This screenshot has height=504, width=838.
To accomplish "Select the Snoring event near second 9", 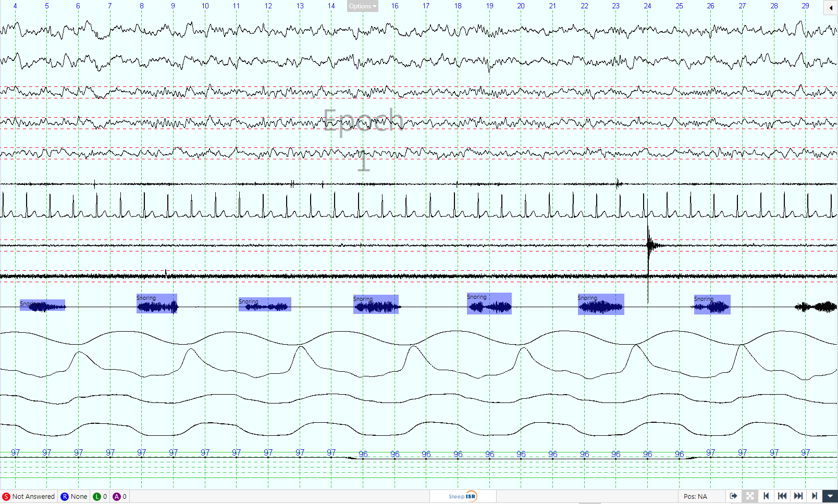I will pyautogui.click(x=157, y=304).
